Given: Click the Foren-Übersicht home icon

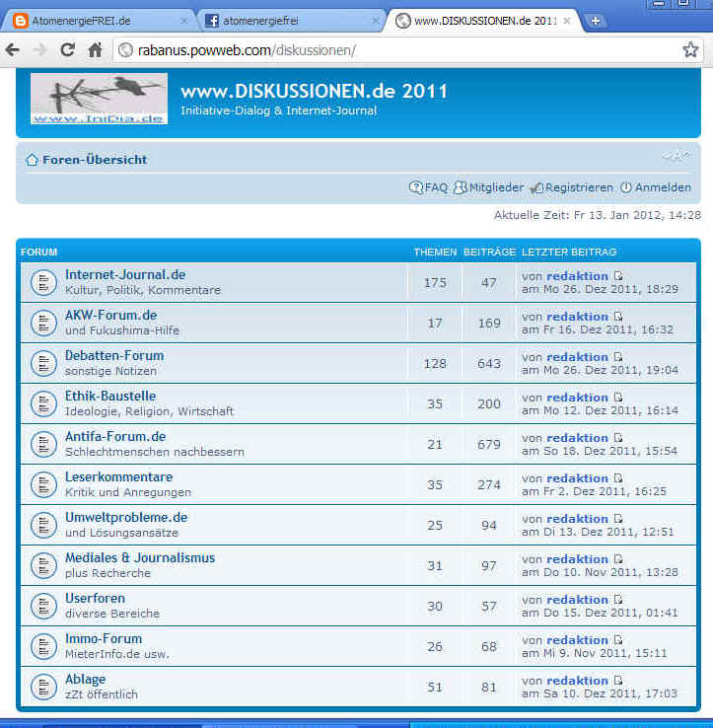Looking at the screenshot, I should pyautogui.click(x=32, y=160).
